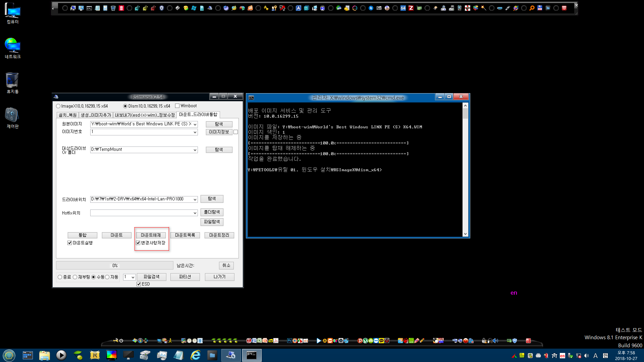Click the 파티션 button
Screen dimensions: 644x362
pos(185,277)
